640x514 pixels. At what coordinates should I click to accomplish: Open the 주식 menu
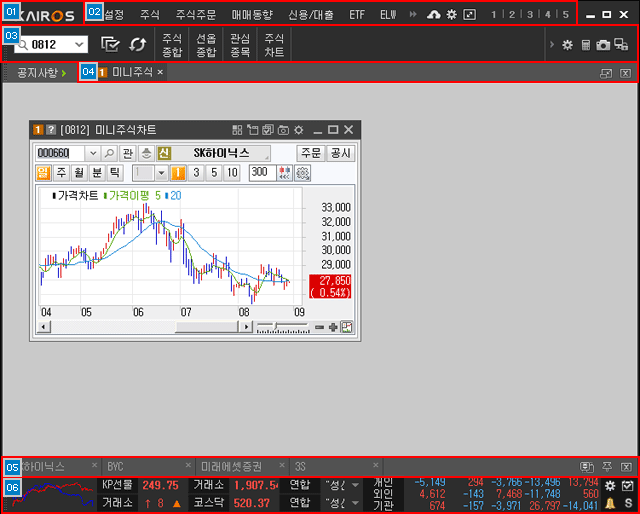pos(150,15)
